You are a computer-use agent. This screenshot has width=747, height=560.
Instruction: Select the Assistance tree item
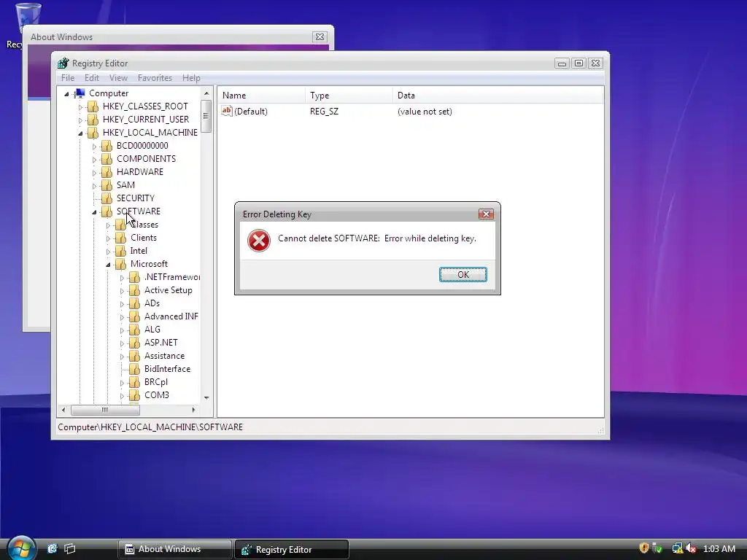click(x=164, y=356)
